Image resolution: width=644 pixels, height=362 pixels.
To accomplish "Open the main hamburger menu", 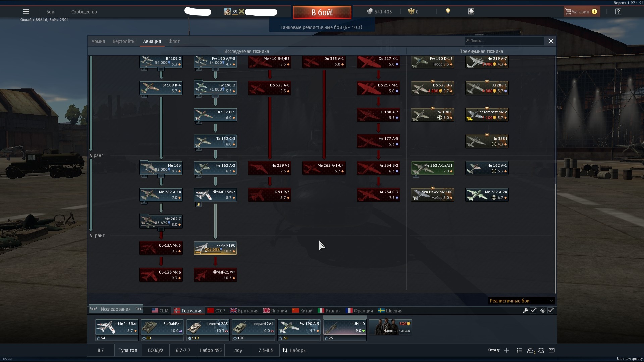I will pyautogui.click(x=26, y=11).
